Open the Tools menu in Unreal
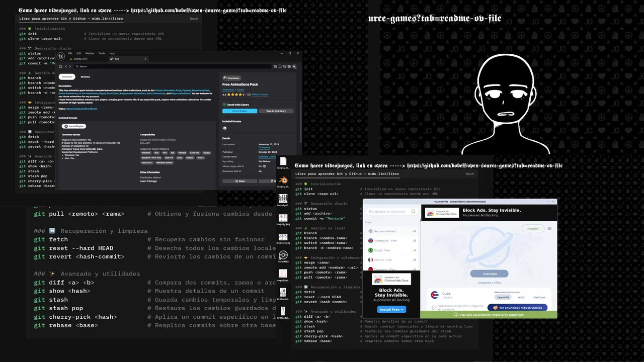This screenshot has width=644, height=362. tap(102, 53)
